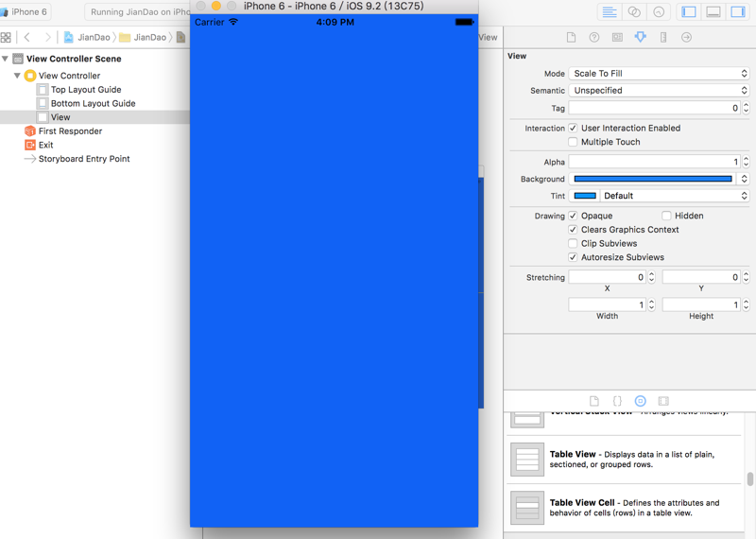Screen dimensions: 756x539
Task: Toggle the Navigator panel
Action: pos(689,12)
